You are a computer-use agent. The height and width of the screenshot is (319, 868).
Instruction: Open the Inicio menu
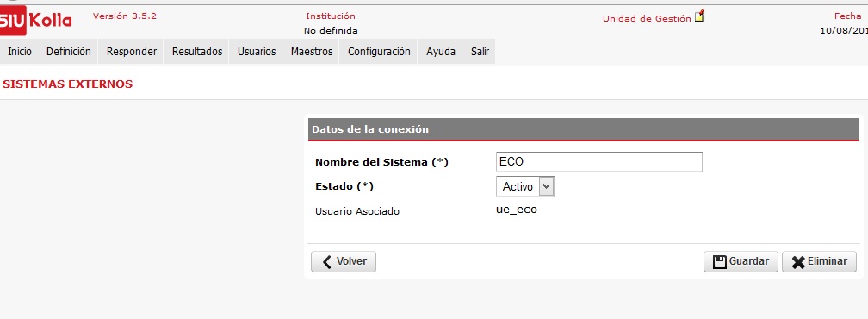tap(20, 52)
